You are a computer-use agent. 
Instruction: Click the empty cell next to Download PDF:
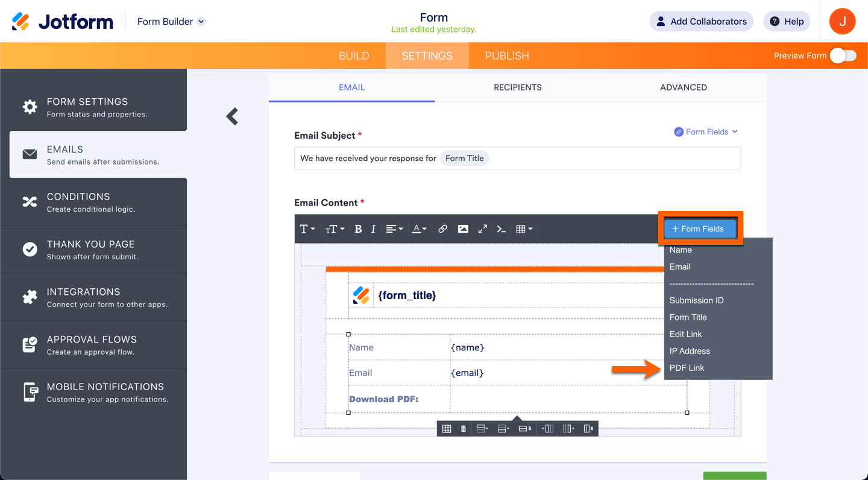pos(568,399)
